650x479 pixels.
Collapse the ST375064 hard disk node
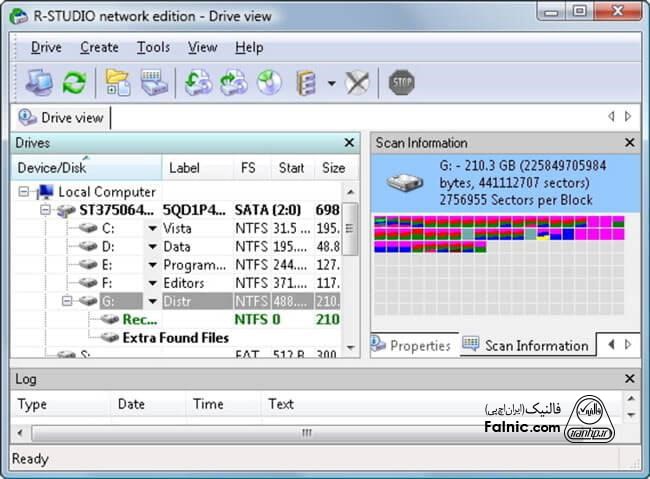(x=45, y=211)
